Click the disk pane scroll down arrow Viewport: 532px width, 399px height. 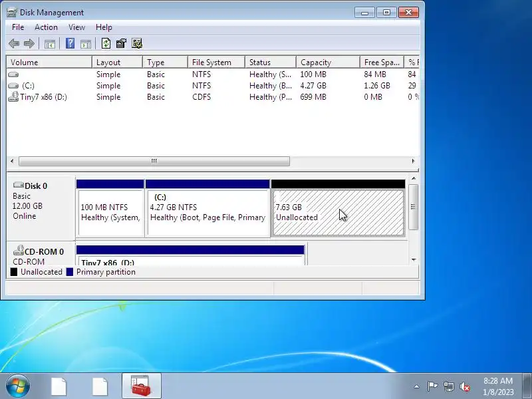(413, 260)
